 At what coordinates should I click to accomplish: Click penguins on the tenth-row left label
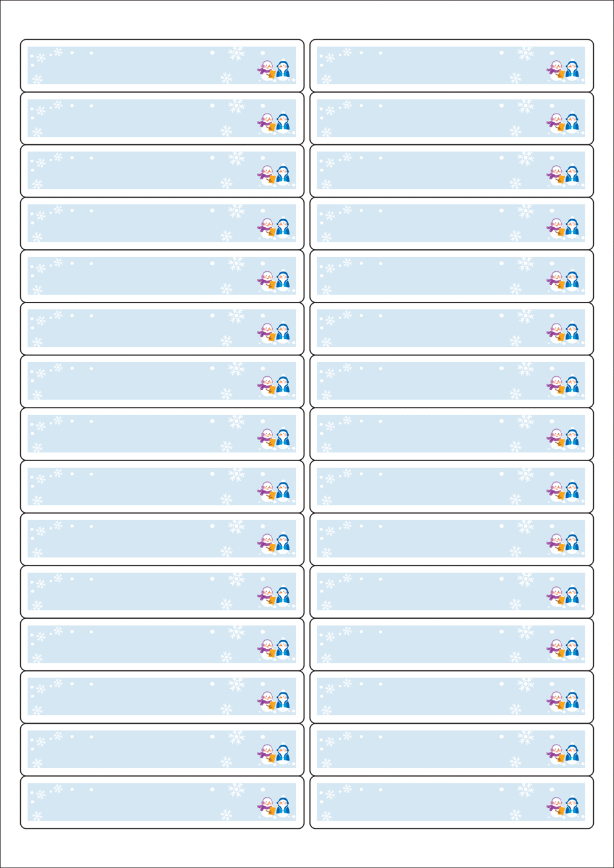(274, 543)
